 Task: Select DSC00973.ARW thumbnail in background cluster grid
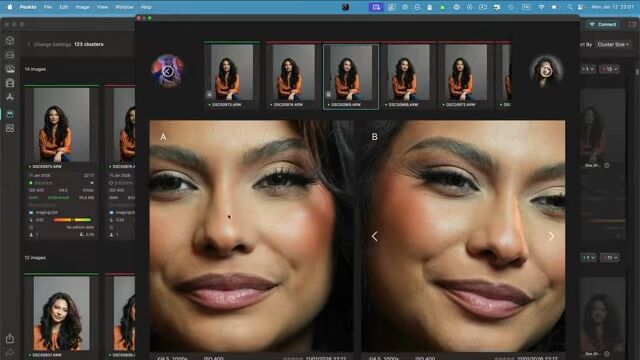61,125
